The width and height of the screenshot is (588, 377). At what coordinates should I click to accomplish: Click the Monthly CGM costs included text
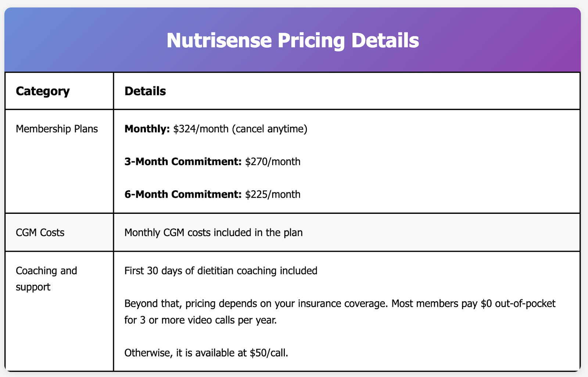pos(214,233)
